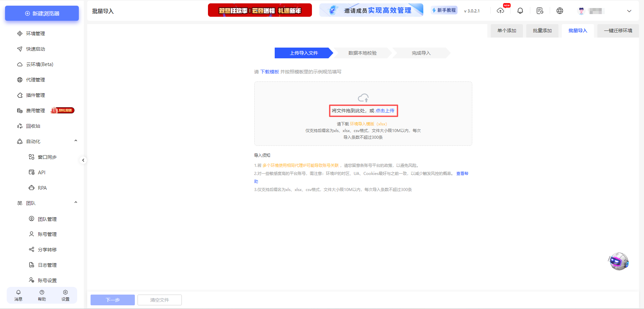收起团队菜单分组

point(75,202)
